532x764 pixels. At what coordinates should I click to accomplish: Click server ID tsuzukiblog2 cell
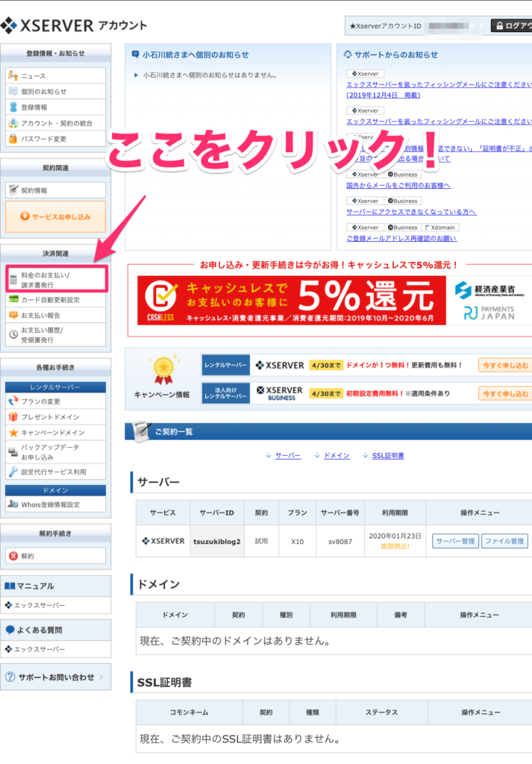tap(217, 542)
